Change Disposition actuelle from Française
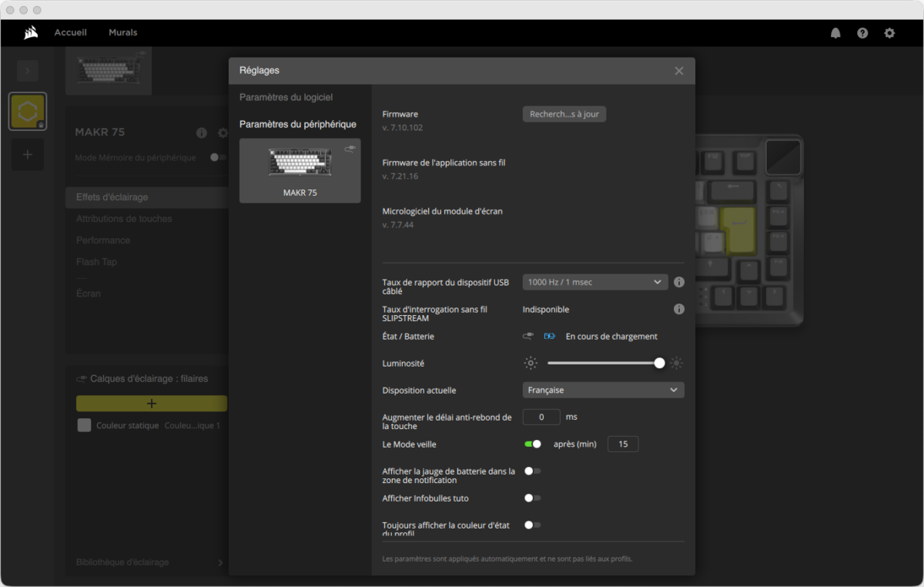924x587 pixels. click(x=603, y=390)
